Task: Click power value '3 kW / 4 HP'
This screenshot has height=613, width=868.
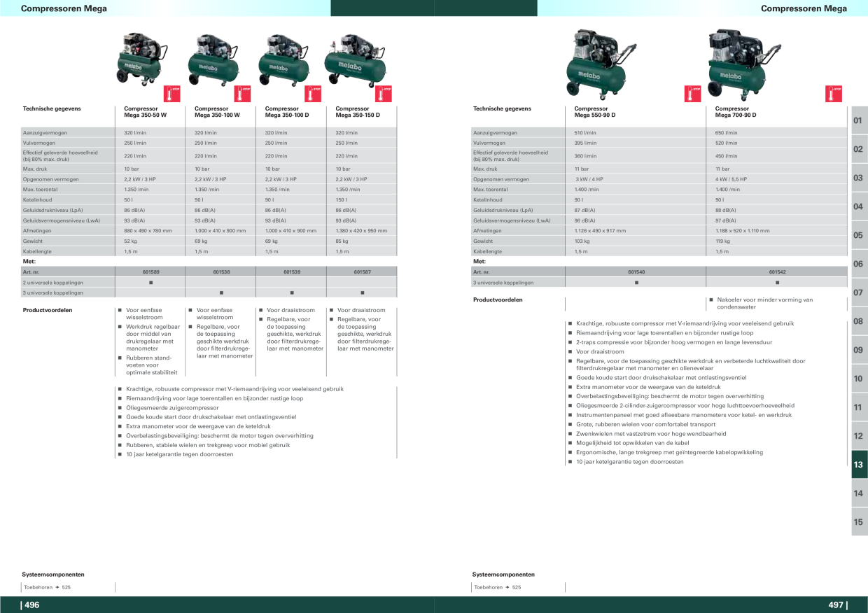Action: click(x=589, y=179)
